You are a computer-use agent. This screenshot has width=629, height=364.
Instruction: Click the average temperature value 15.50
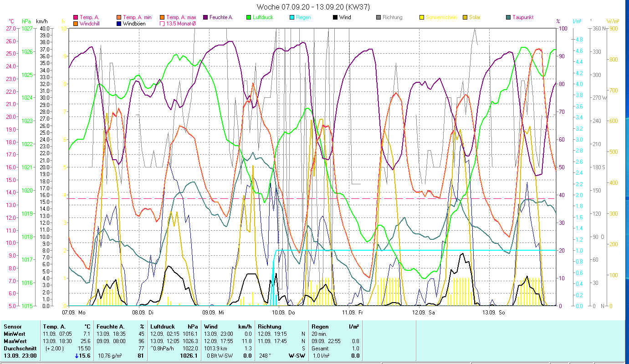[x=84, y=349]
